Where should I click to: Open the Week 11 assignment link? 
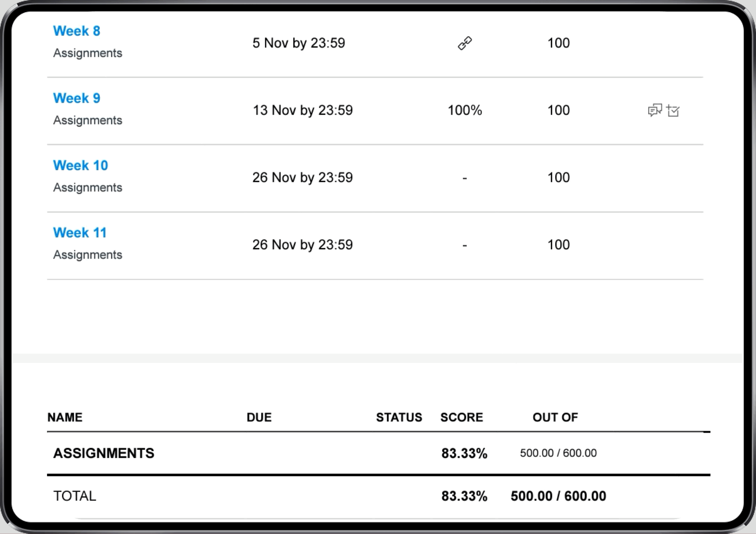tap(80, 233)
